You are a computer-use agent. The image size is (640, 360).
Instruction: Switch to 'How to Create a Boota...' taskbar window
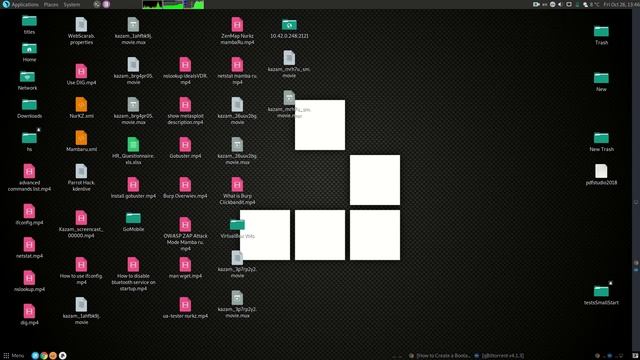[439, 356]
